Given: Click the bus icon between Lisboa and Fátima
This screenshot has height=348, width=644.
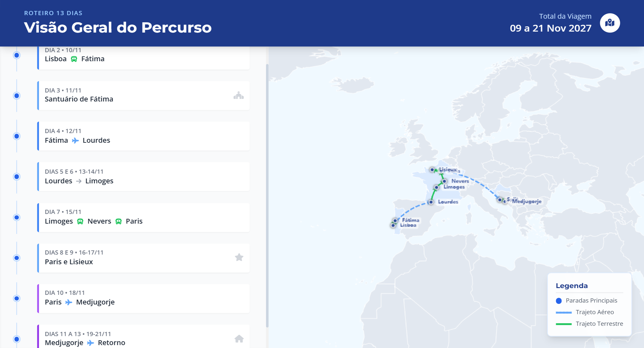Looking at the screenshot, I should pos(74,59).
